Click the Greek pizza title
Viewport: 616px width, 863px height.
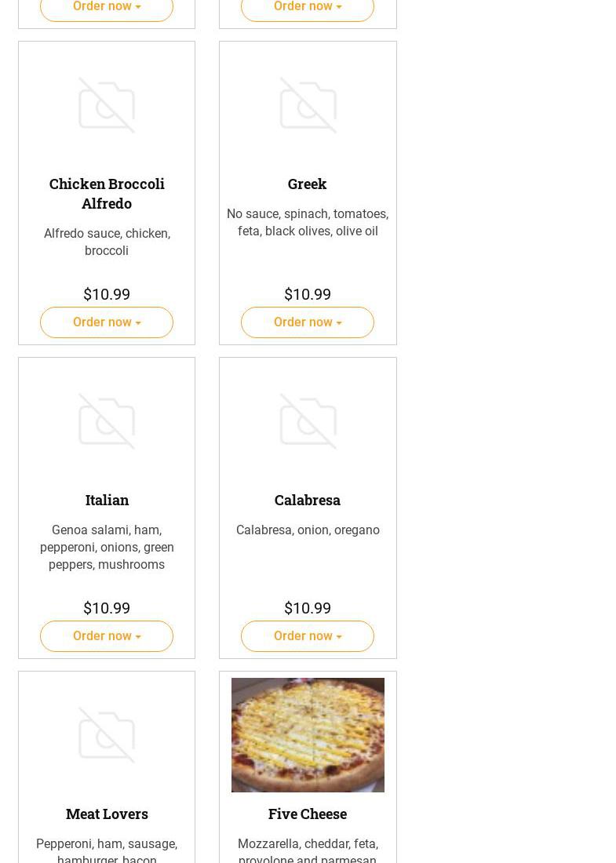pos(308,184)
